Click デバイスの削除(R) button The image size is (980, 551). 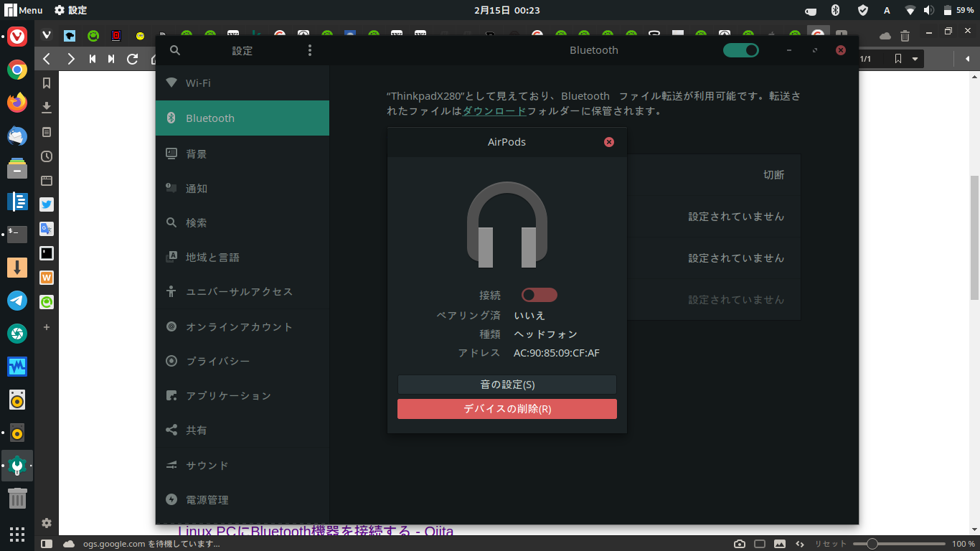[x=507, y=409]
